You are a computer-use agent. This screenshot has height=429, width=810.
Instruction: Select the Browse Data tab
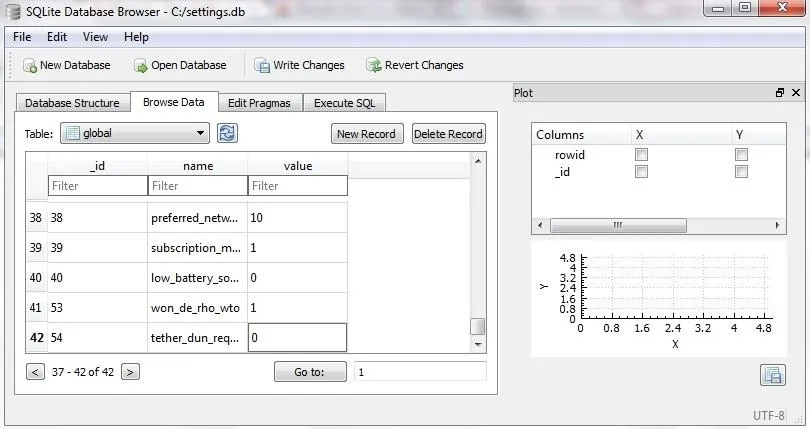click(174, 102)
